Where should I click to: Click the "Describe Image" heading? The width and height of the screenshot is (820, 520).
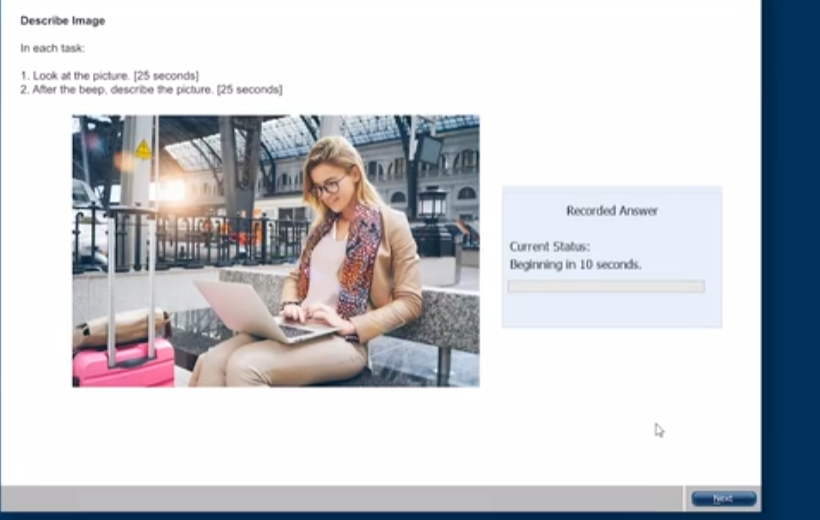click(62, 20)
